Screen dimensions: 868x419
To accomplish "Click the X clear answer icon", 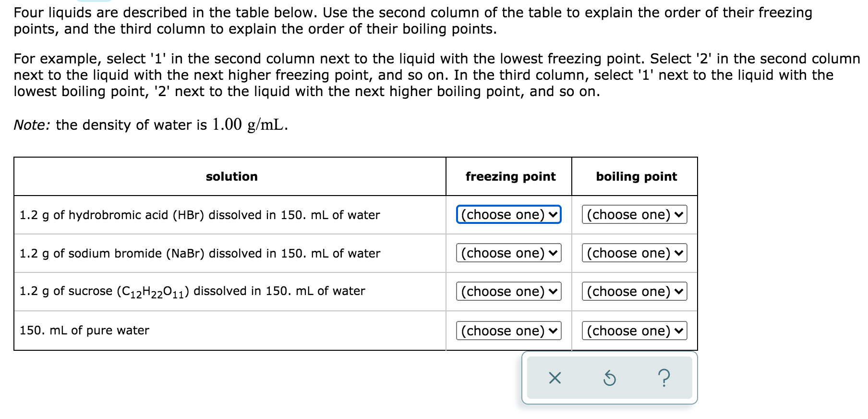I will tap(555, 379).
